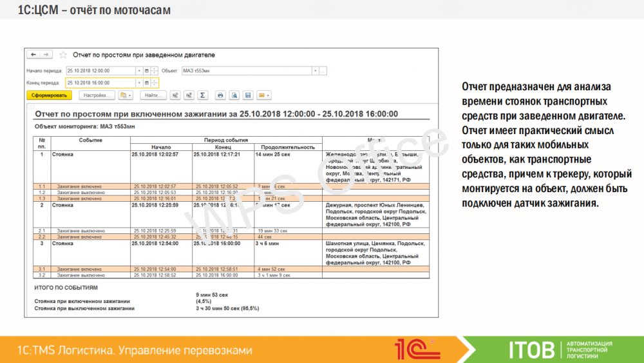Print the report using printer icon
Image resolution: width=644 pixels, height=363 pixels.
click(x=220, y=95)
